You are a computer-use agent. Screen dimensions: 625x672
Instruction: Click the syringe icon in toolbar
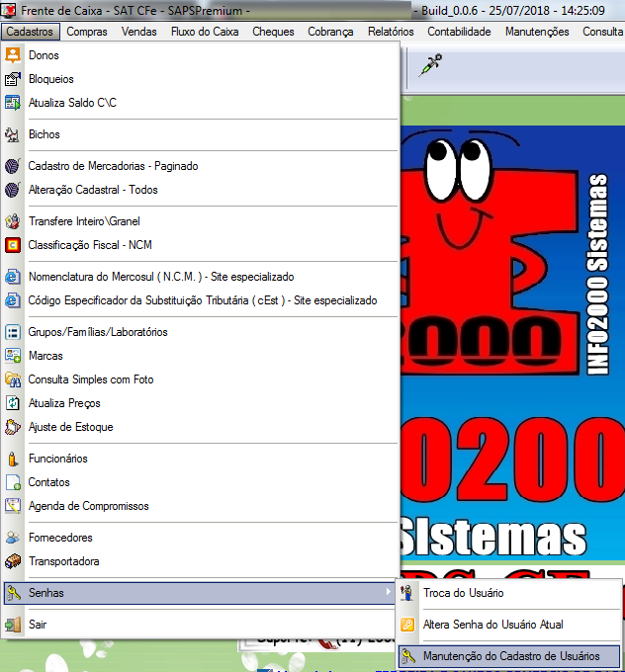click(430, 66)
